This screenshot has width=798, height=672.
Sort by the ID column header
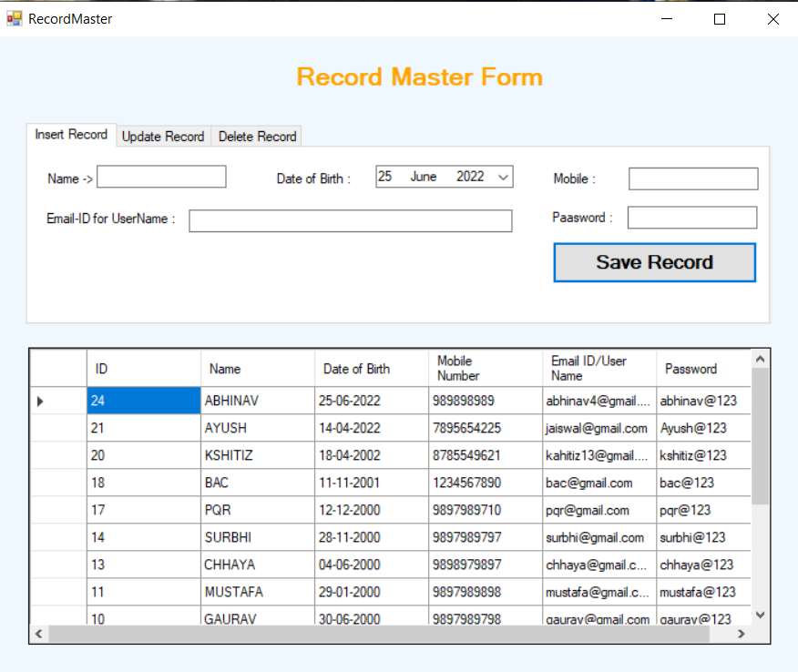tap(144, 368)
